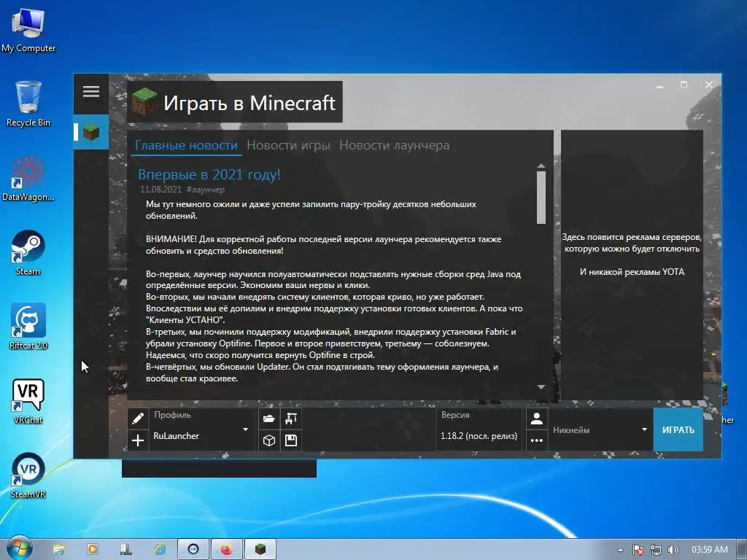This screenshot has width=747, height=560.
Task: Click the floppy disk save icon
Action: (x=290, y=440)
